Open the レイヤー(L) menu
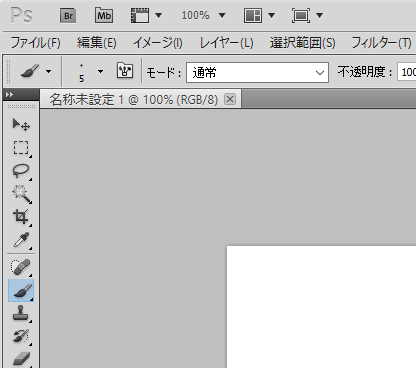The height and width of the screenshot is (368, 416). point(226,43)
